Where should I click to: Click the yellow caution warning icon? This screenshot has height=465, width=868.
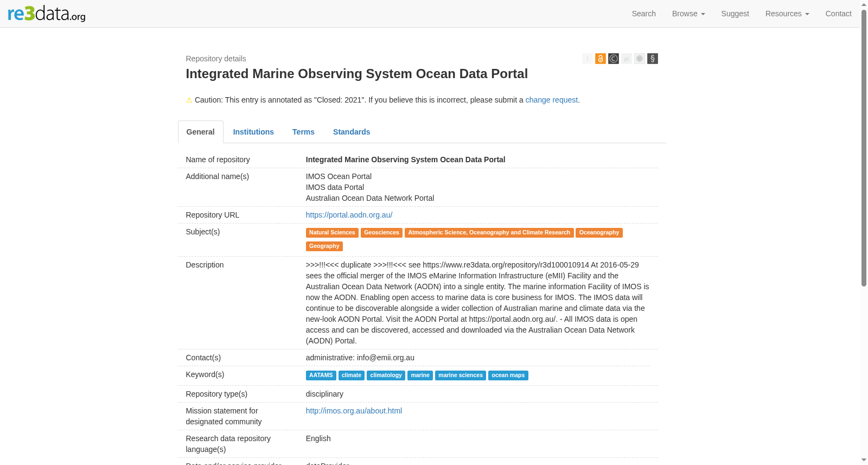[189, 100]
